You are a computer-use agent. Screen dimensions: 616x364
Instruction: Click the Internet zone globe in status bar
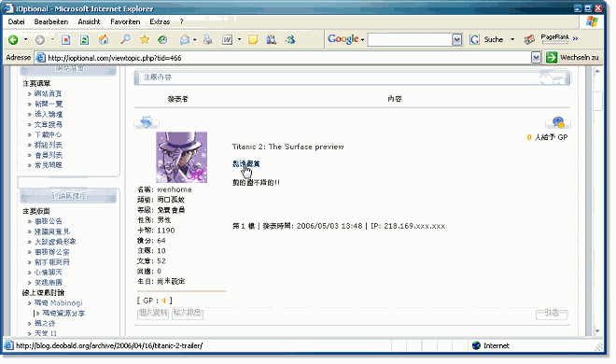[x=476, y=345]
